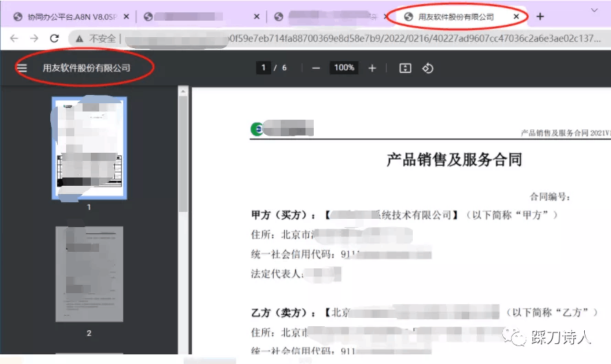Close the 用友软件股份有限公司 tab

coord(516,17)
